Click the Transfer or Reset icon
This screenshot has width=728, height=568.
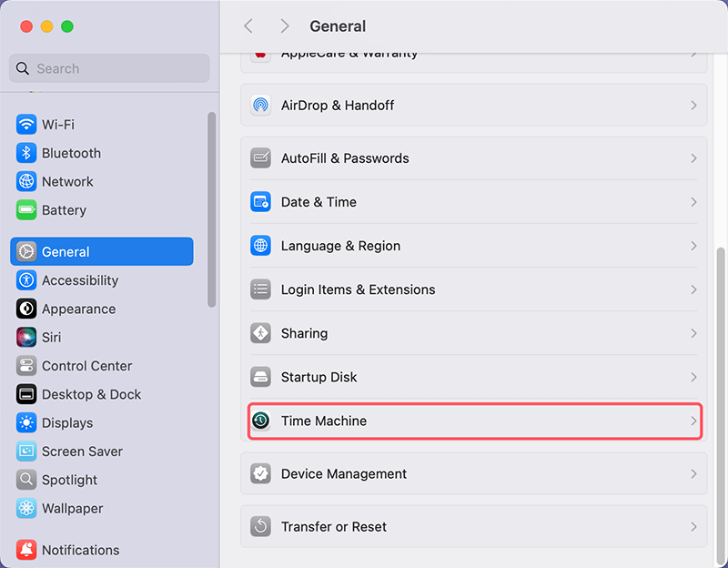tap(261, 527)
